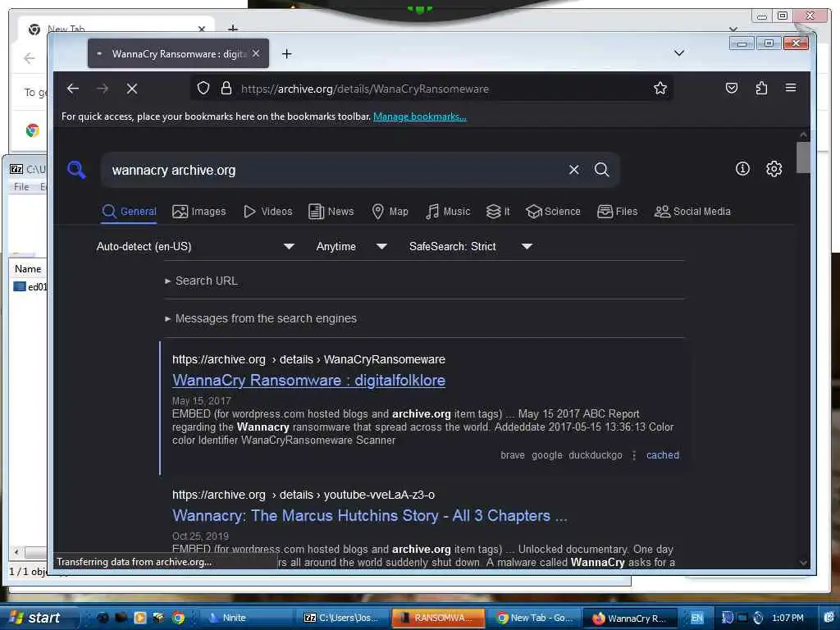Viewport: 840px width, 630px height.
Task: Switch to the Social Media search tab
Action: pos(692,212)
